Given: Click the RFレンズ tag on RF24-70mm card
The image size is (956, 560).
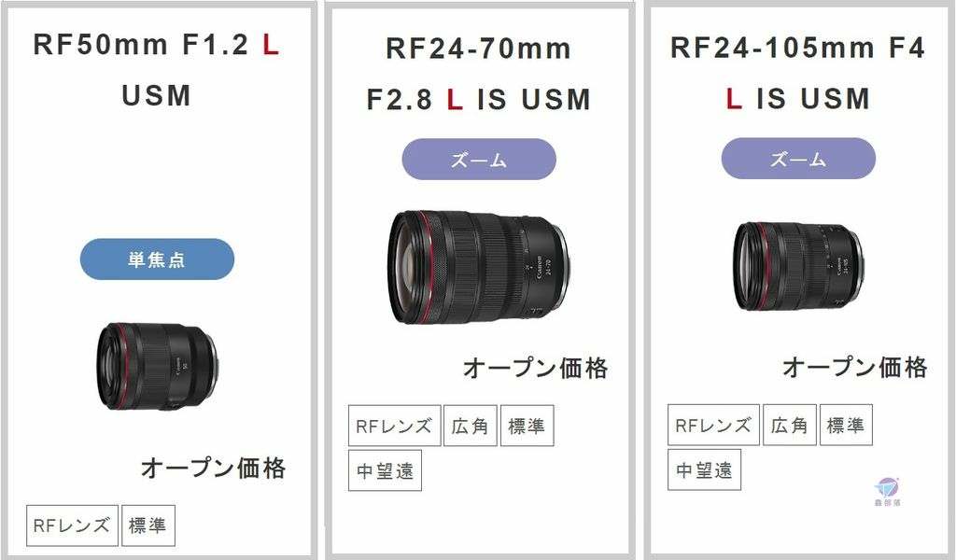Looking at the screenshot, I should (395, 426).
